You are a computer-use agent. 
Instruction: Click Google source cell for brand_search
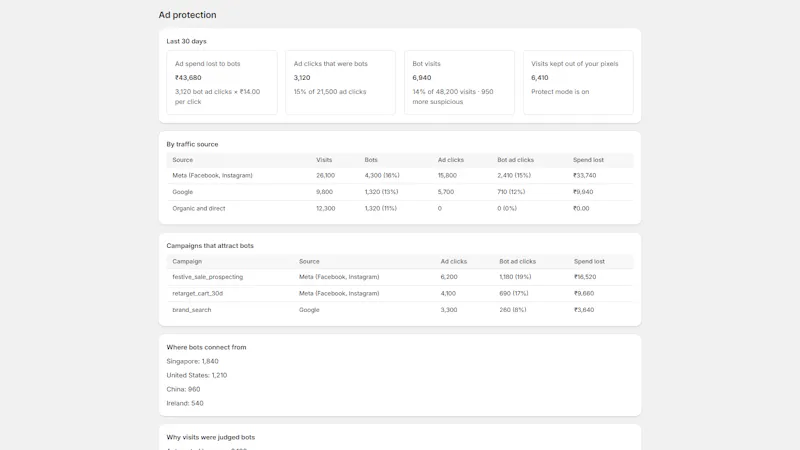[x=309, y=310]
